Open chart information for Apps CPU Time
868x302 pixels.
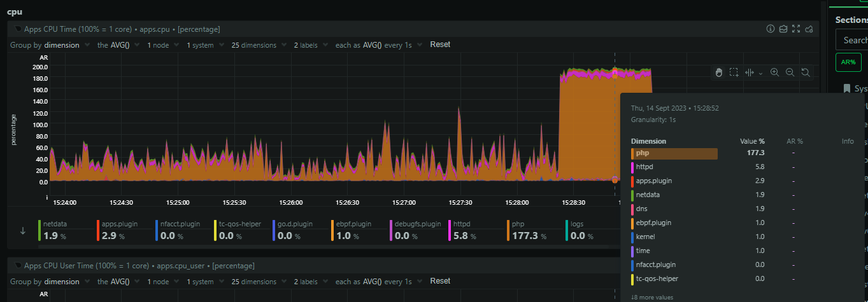(770, 29)
